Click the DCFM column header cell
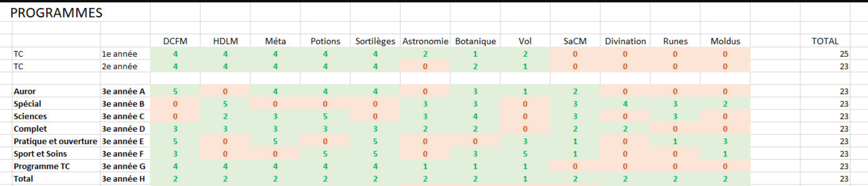This screenshot has height=186, width=868. [175, 41]
